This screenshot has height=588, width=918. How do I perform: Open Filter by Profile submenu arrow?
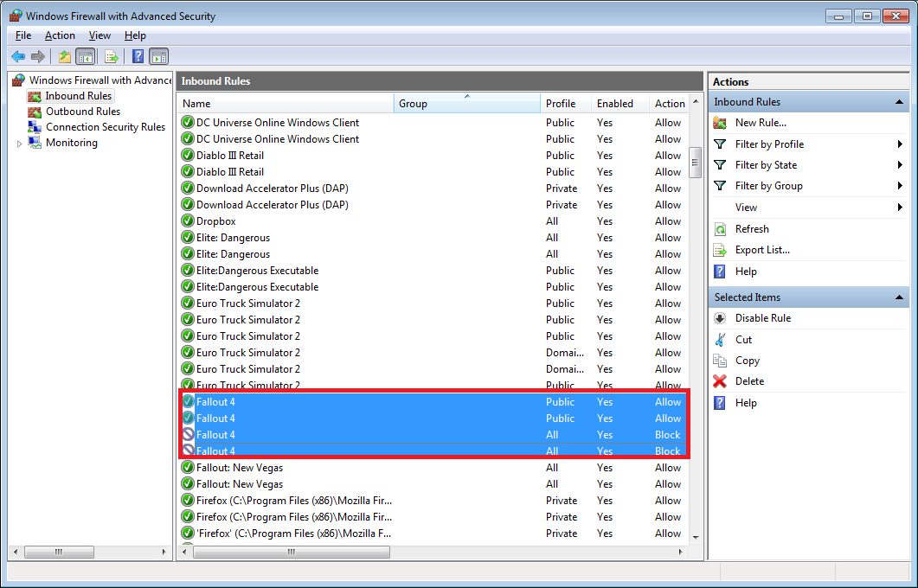pyautogui.click(x=900, y=144)
